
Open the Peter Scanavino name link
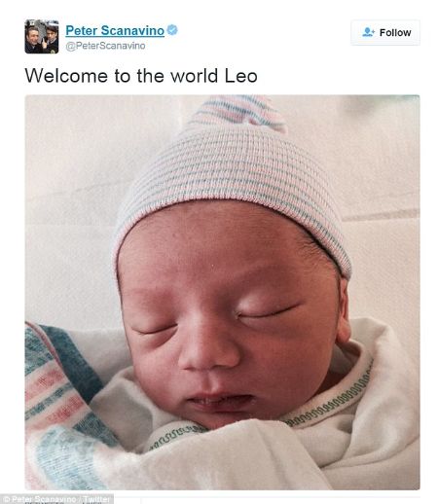coord(115,30)
